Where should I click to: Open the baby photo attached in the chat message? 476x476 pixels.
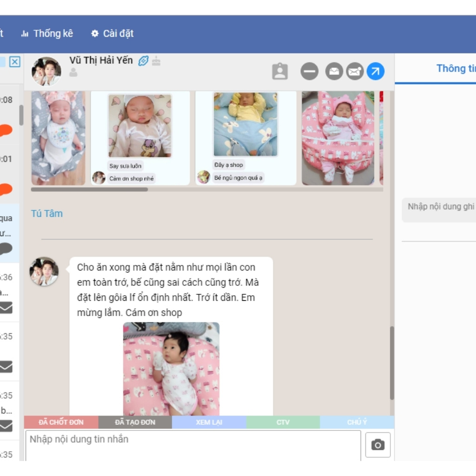tap(171, 369)
